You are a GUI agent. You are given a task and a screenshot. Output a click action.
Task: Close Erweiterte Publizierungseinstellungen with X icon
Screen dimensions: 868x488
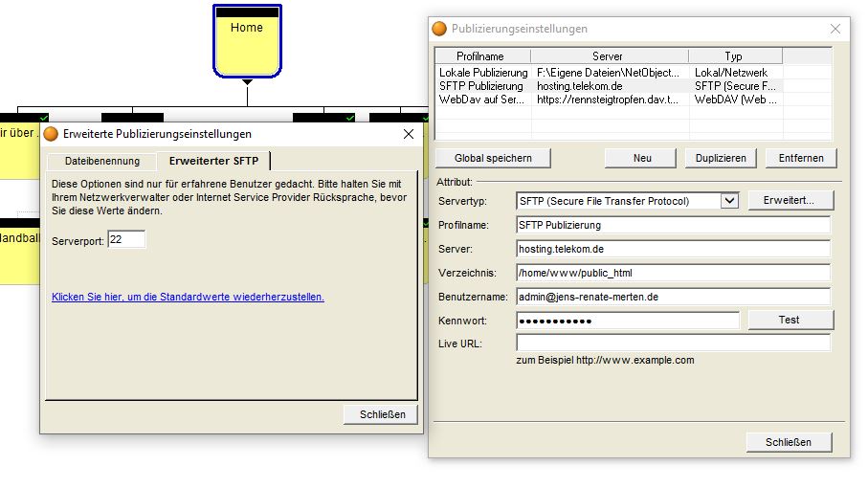click(x=409, y=134)
